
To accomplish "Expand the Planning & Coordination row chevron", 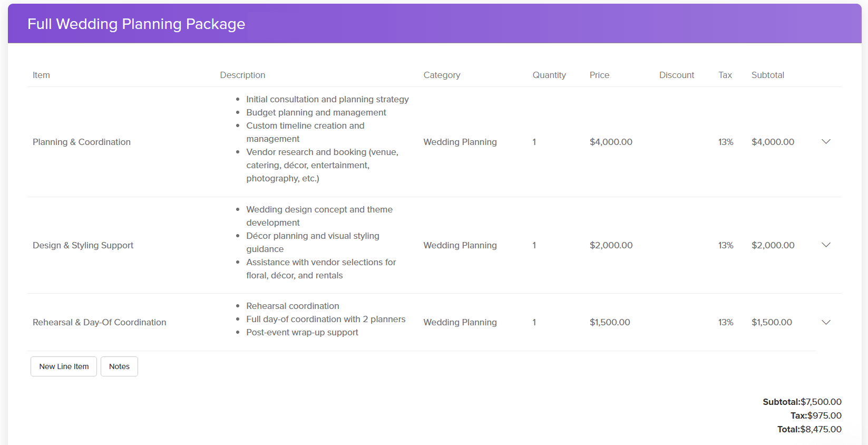I will click(826, 142).
